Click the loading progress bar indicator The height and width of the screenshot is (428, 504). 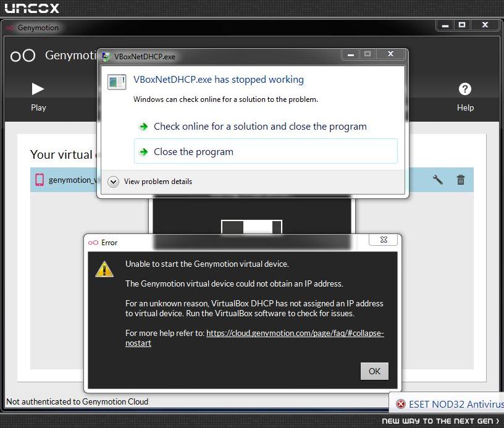(251, 227)
